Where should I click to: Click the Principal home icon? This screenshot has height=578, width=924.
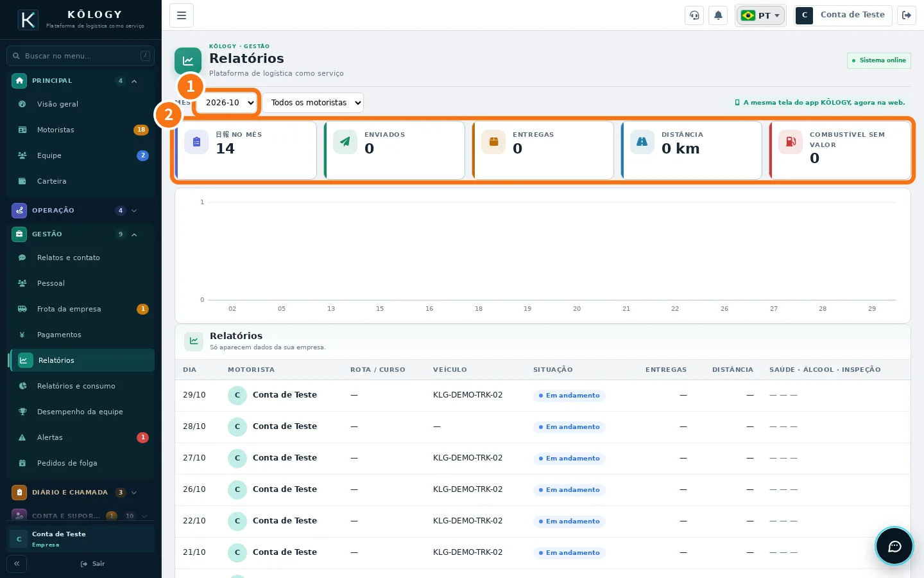[x=19, y=81]
